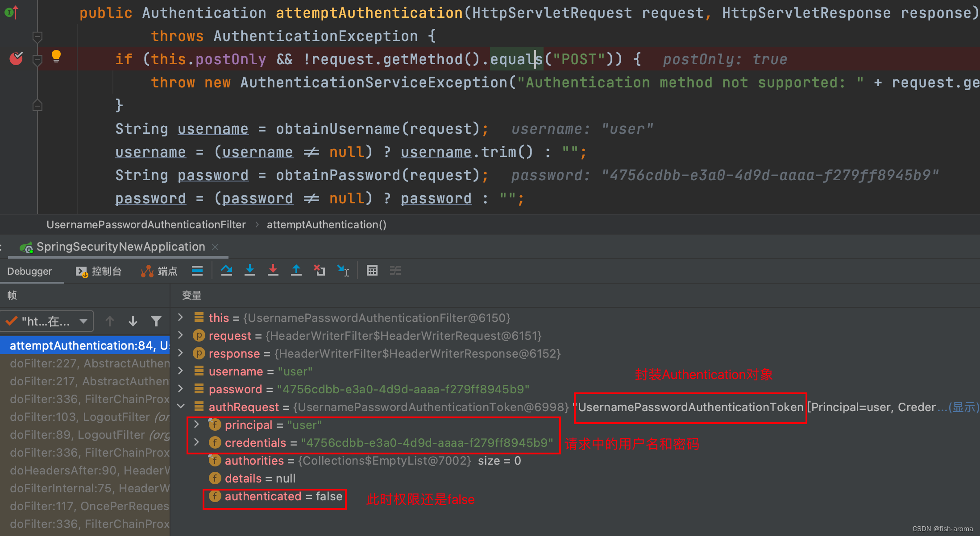Open the 端点 endpoints tab
The height and width of the screenshot is (536, 980).
[159, 271]
